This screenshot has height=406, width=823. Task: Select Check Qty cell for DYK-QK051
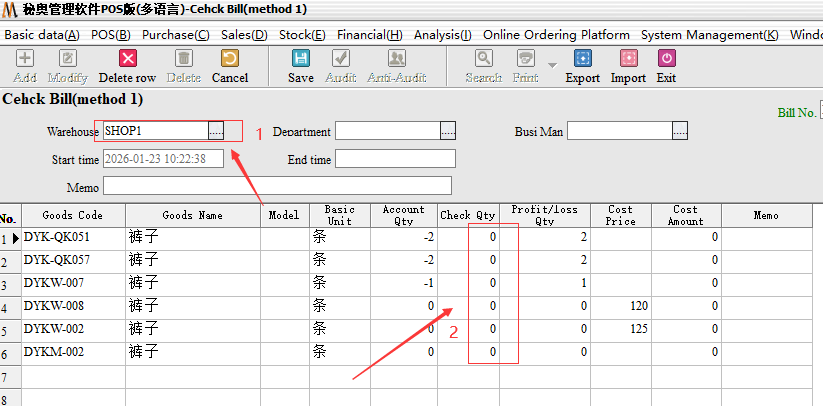pyautogui.click(x=469, y=238)
